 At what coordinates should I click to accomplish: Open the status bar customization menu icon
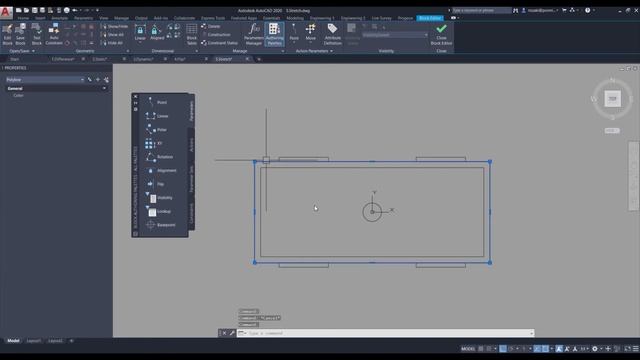click(x=635, y=349)
